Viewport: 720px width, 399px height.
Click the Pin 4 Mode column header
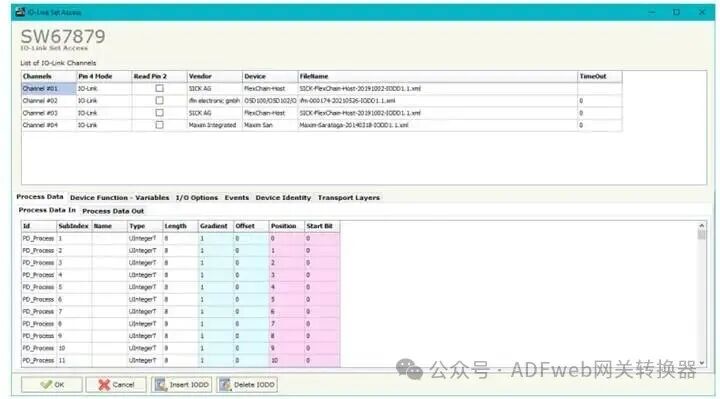click(x=104, y=76)
